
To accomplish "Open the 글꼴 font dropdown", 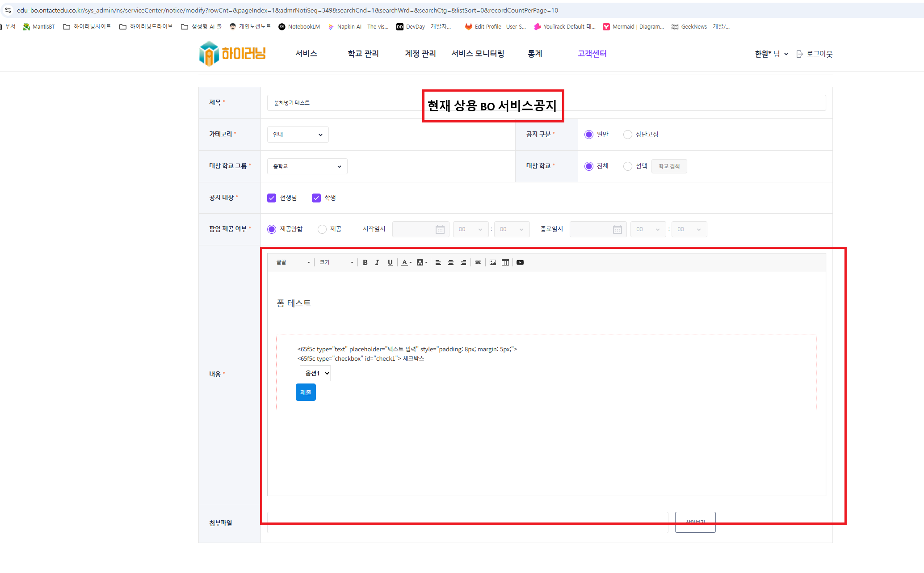I will pos(293,262).
